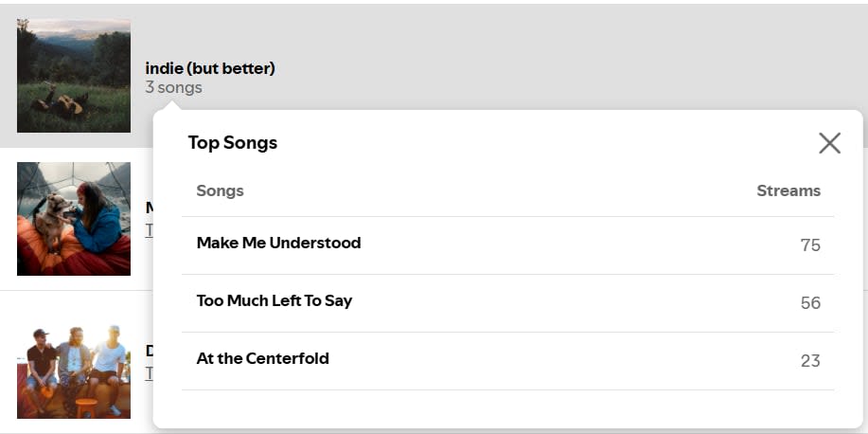The height and width of the screenshot is (434, 868).
Task: Click the 75 streams count
Action: pyautogui.click(x=809, y=245)
